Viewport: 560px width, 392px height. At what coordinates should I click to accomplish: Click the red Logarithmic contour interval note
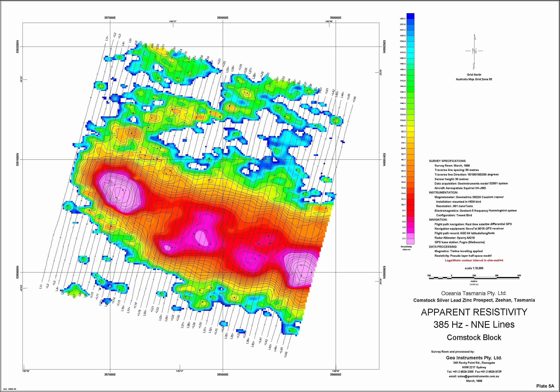point(474,260)
